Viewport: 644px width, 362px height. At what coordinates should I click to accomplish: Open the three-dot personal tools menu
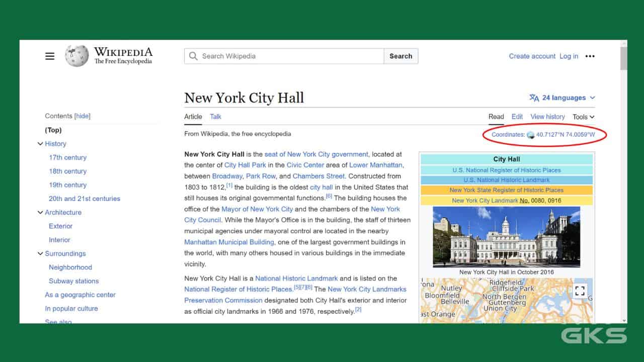[x=590, y=56]
